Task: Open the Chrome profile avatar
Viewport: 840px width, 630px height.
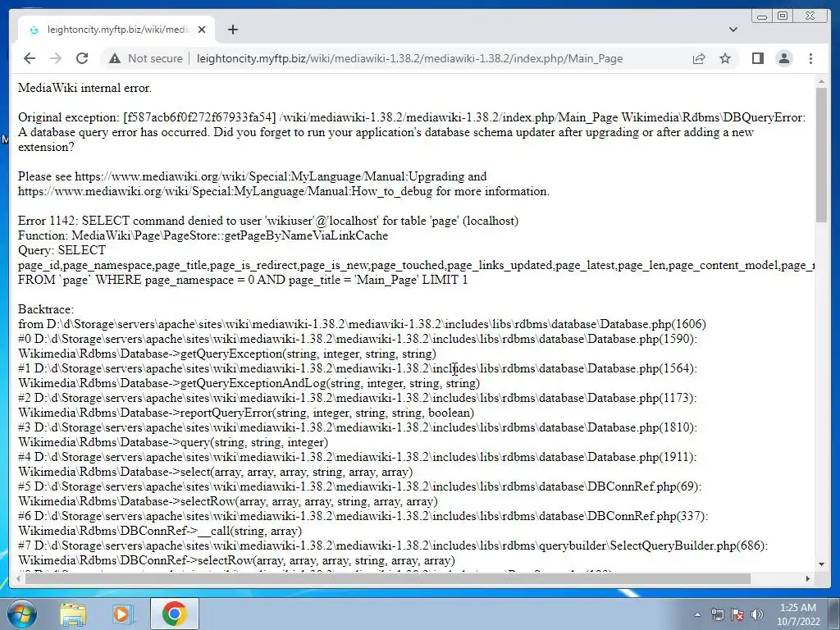Action: (783, 58)
